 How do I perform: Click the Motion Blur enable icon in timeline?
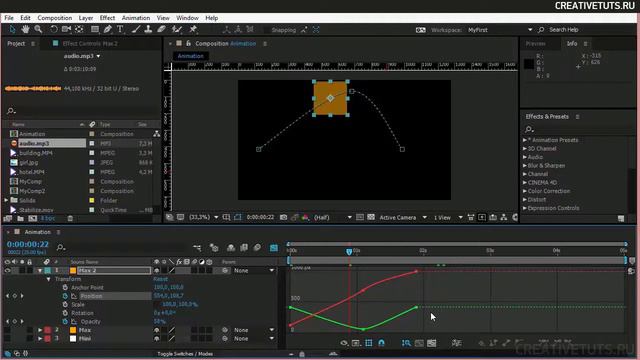[257, 248]
